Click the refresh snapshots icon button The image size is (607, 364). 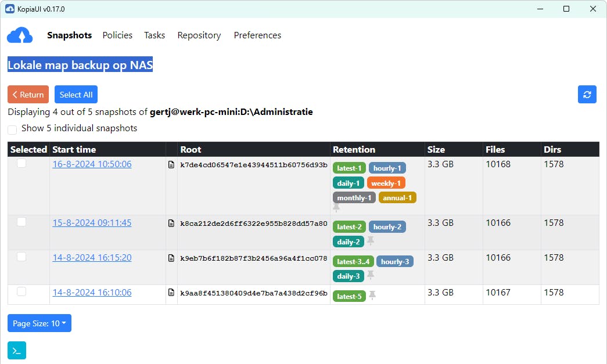587,95
